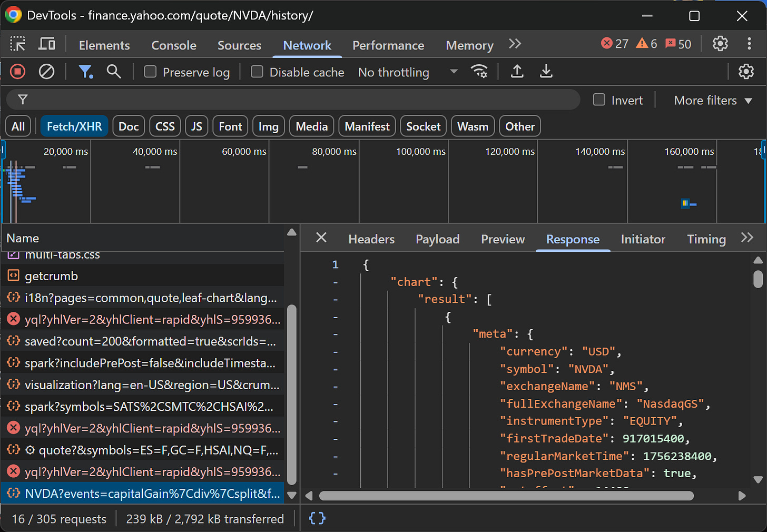This screenshot has height=532, width=767.
Task: Import HAR file with upload arrow
Action: [x=517, y=72]
